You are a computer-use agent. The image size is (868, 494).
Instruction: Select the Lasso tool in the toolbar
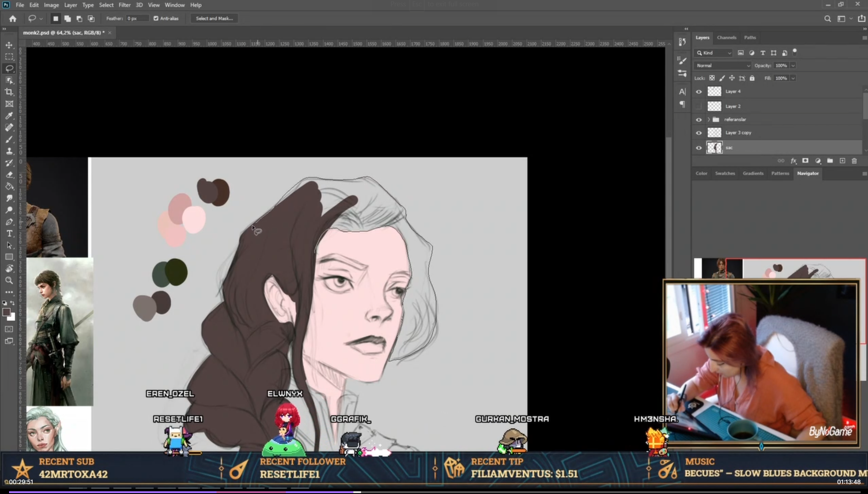click(x=9, y=68)
